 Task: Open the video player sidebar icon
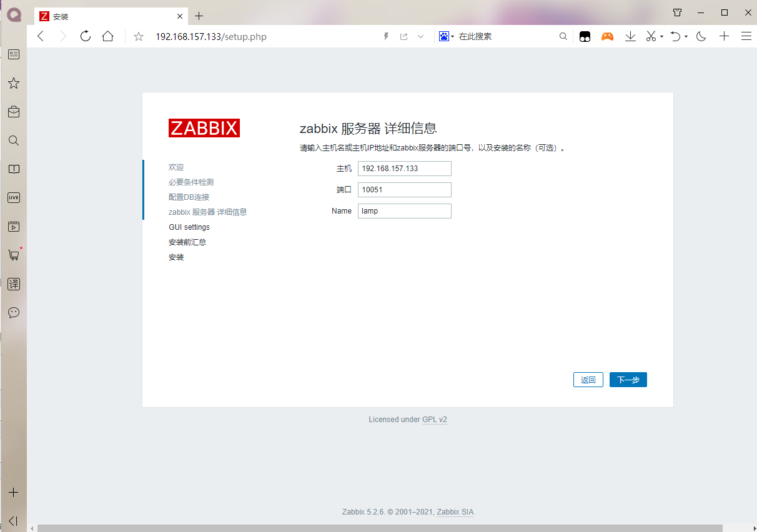(x=13, y=227)
